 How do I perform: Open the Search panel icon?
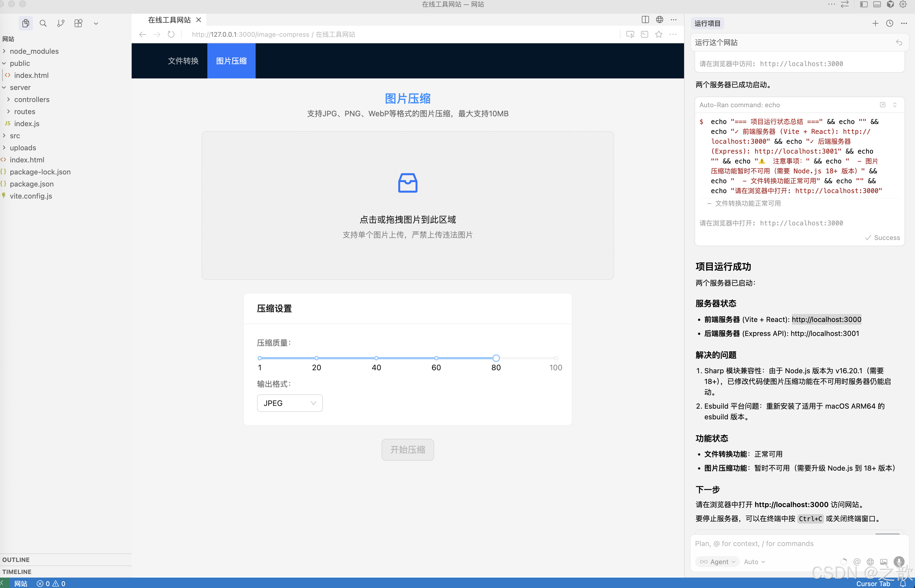[x=43, y=23]
